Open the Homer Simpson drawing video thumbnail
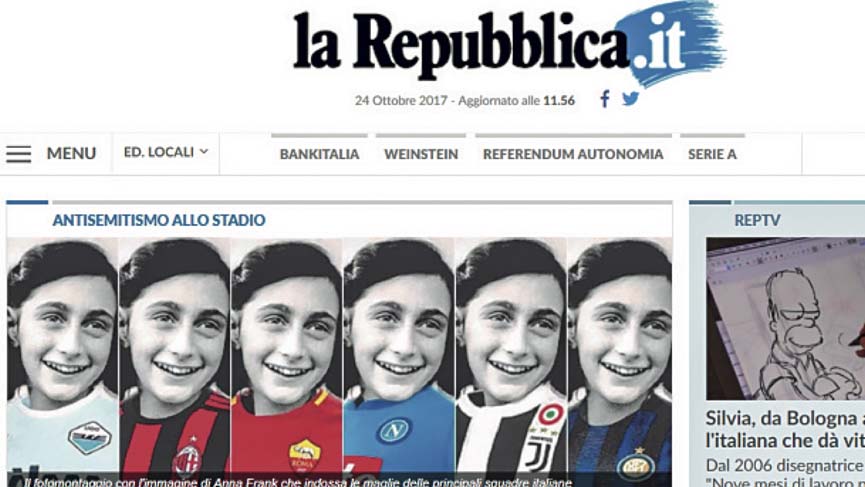865x487 pixels. [x=786, y=319]
